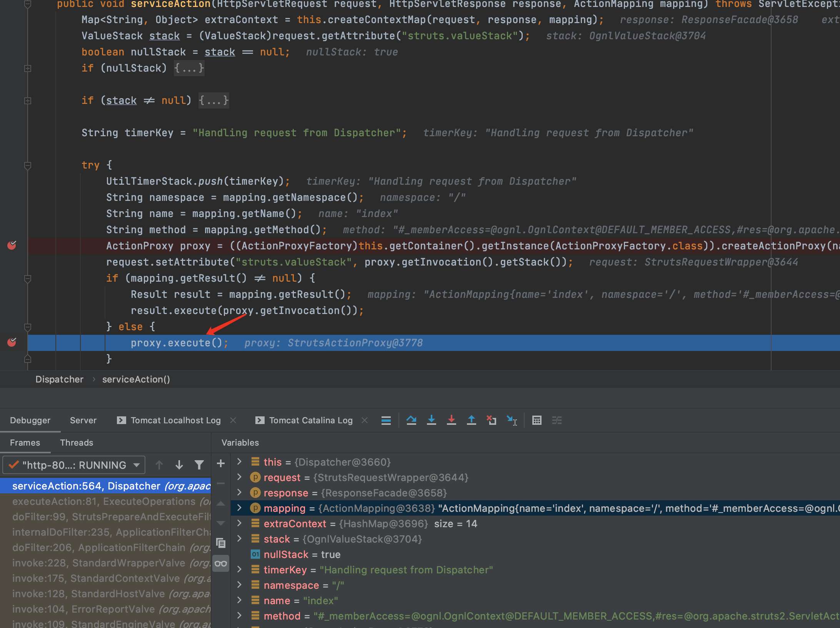Expand the response variable node
Image resolution: width=840 pixels, height=628 pixels.
point(239,492)
